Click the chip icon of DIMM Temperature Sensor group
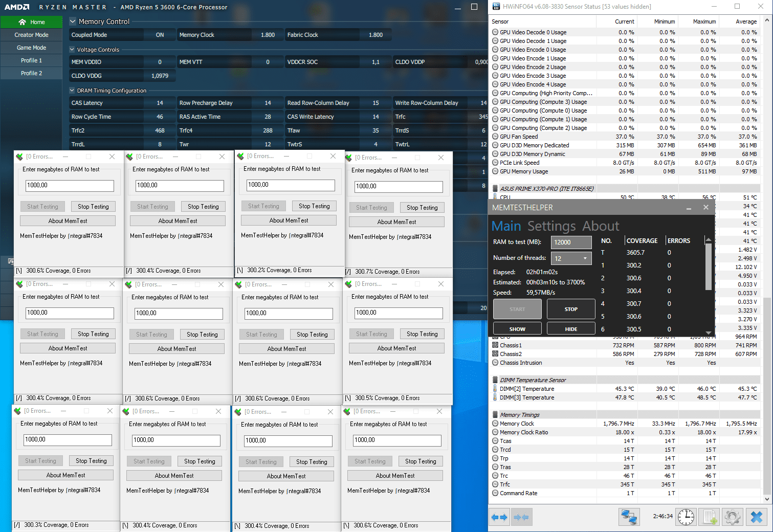This screenshot has height=532, width=773. 495,380
